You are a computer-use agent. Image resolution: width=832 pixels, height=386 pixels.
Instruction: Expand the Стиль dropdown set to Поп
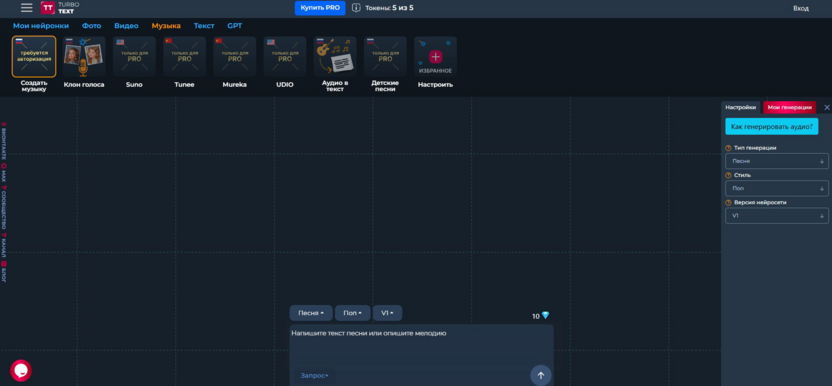pyautogui.click(x=777, y=188)
